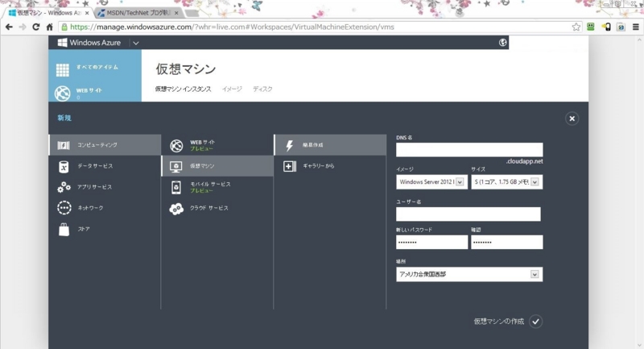
Task: Select ストア shopping bag icon
Action: (64, 230)
